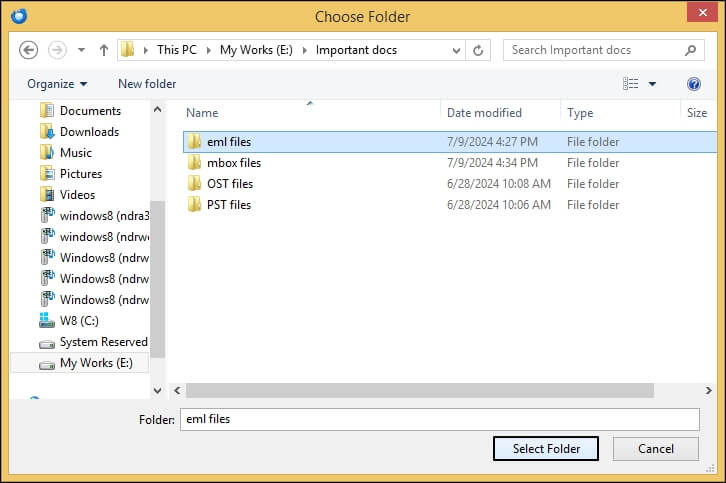Image resolution: width=726 pixels, height=483 pixels.
Task: Sort by the Size column header
Action: coord(697,113)
